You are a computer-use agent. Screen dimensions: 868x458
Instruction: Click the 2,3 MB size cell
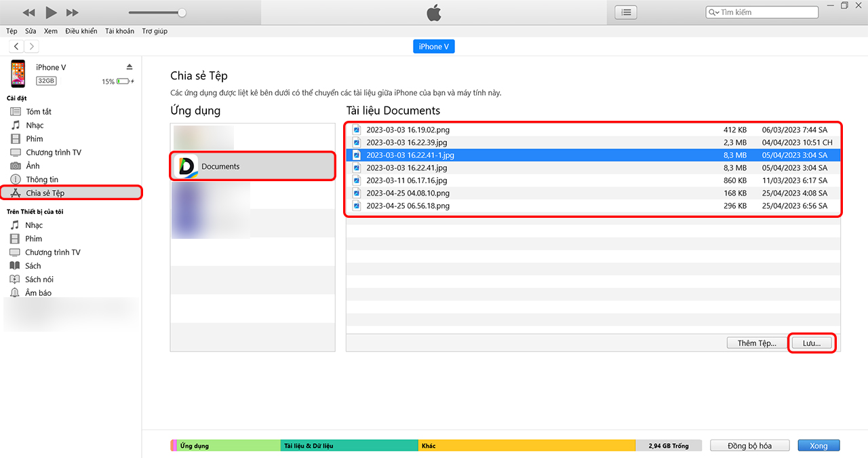pyautogui.click(x=735, y=142)
